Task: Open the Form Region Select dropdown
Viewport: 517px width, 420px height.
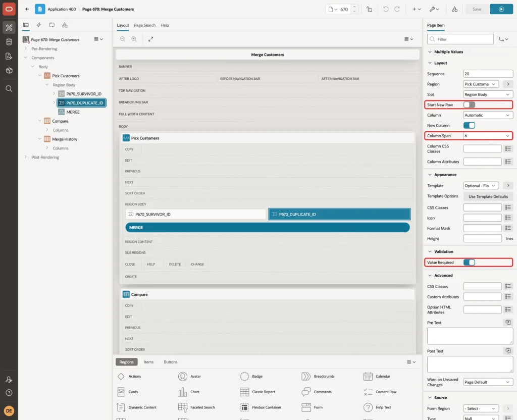Action: [x=481, y=408]
